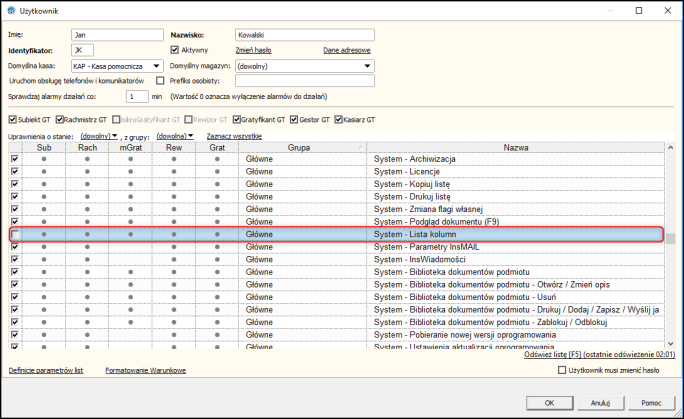The width and height of the screenshot is (684, 419).
Task: Enable Uruchom obsługę telefonów i komunikatorów checkbox
Action: click(x=160, y=81)
